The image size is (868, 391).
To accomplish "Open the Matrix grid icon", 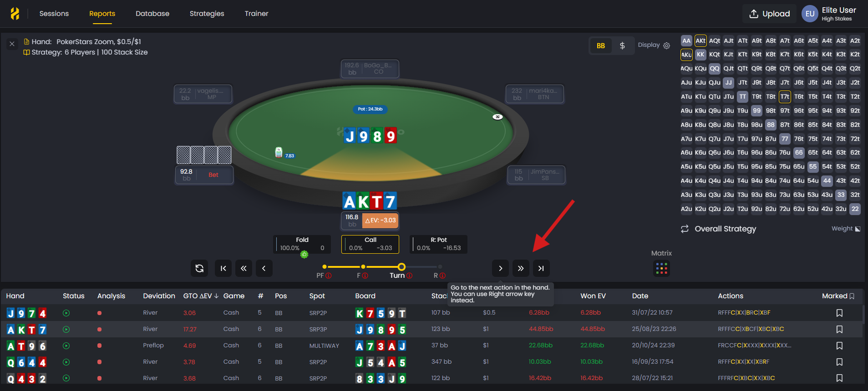I will coord(662,268).
